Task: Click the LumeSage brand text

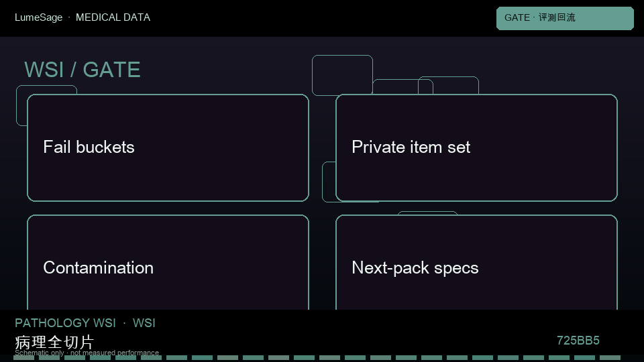Action: click(x=39, y=17)
